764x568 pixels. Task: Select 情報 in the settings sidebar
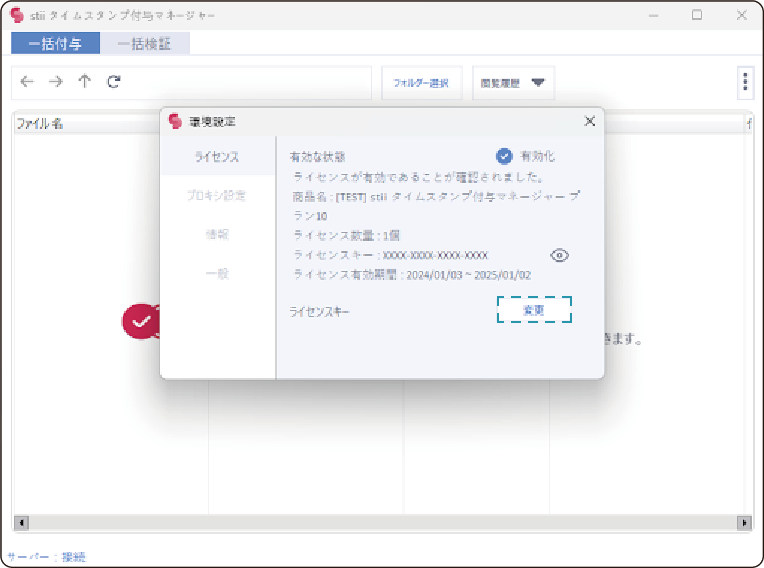217,234
